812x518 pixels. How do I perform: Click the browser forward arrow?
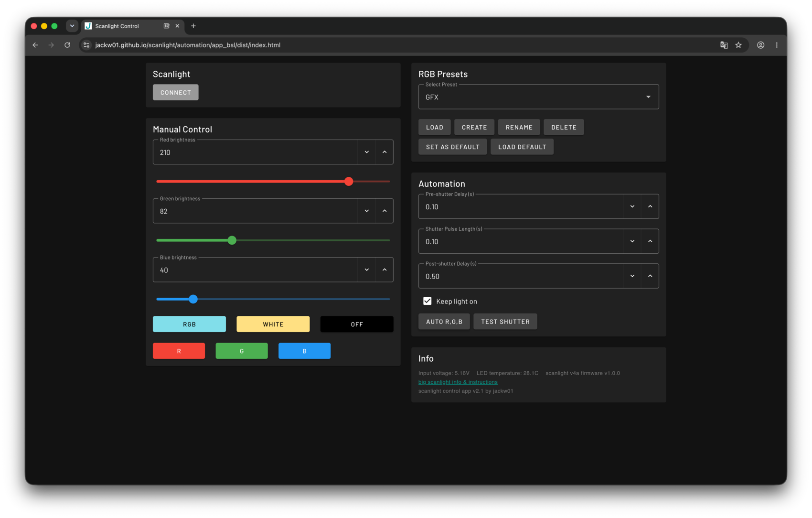point(51,45)
